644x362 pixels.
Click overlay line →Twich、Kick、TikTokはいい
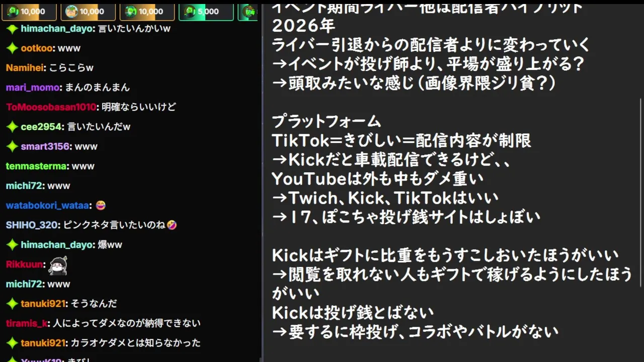click(385, 198)
